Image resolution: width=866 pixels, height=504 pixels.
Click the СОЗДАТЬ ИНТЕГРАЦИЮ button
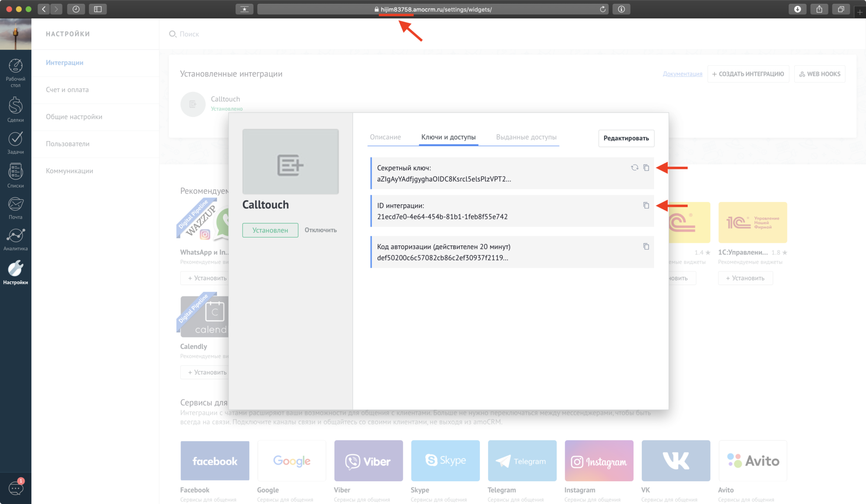(x=748, y=74)
